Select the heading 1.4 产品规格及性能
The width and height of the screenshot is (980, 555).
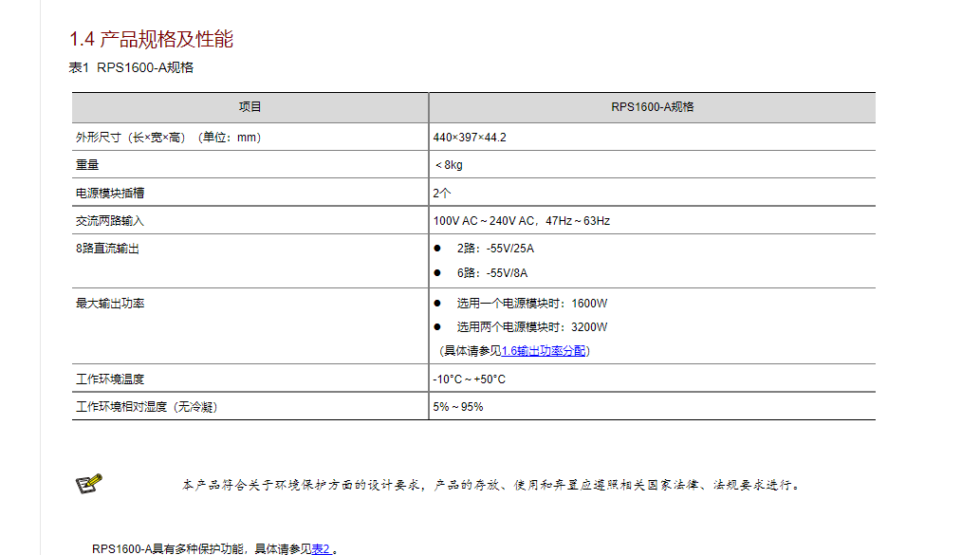point(151,39)
